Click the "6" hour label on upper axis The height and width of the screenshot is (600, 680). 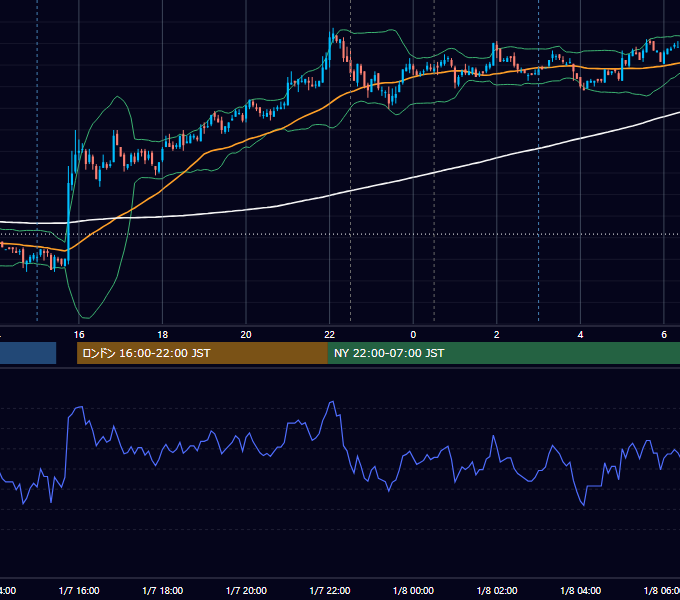[664, 334]
